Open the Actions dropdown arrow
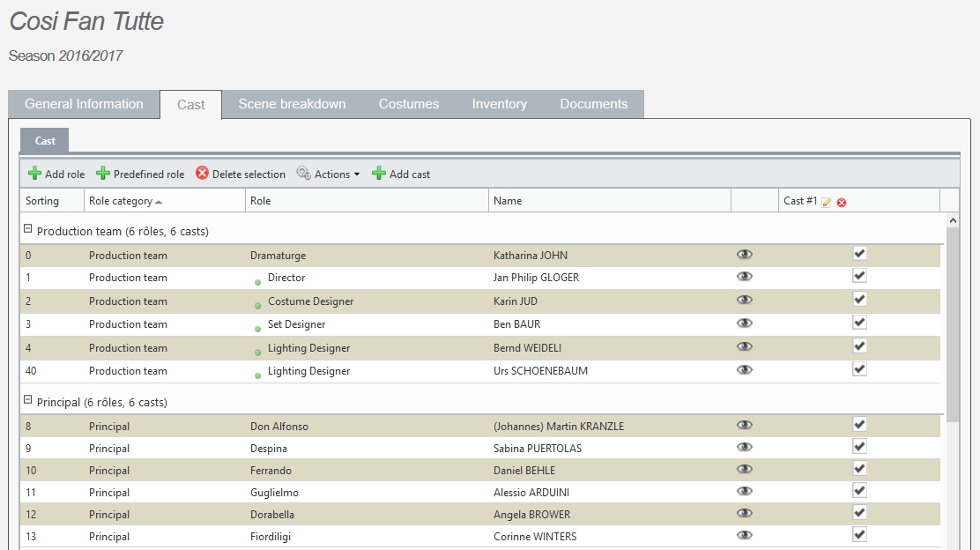 coord(357,175)
